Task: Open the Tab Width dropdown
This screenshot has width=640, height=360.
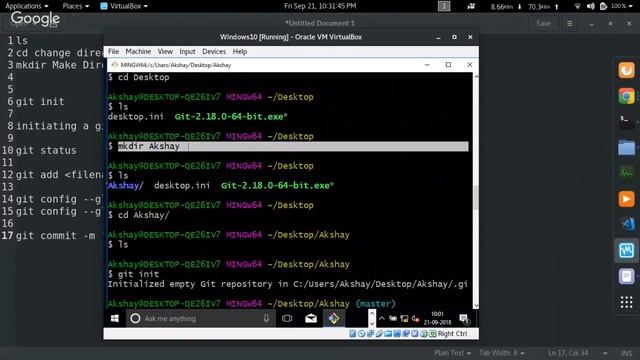Action: point(502,353)
